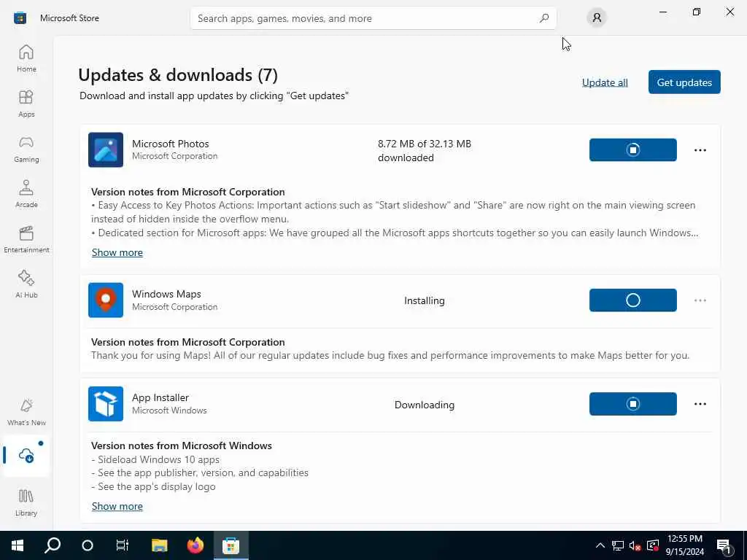Click the Microsoft Store logo icon

20,18
